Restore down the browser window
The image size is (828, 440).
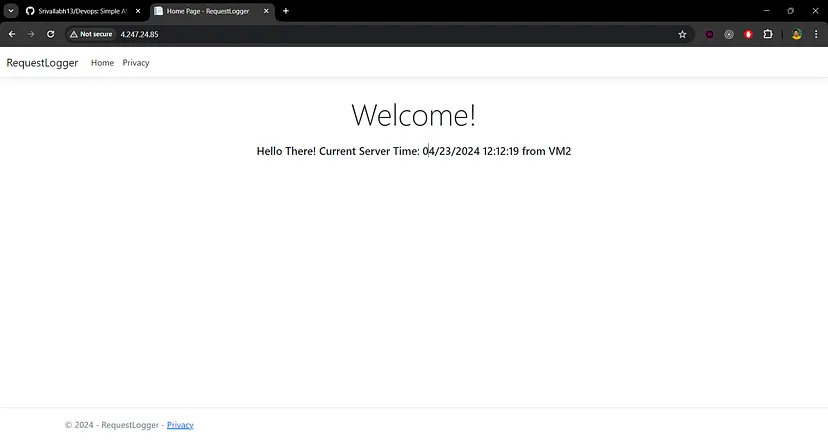click(791, 11)
